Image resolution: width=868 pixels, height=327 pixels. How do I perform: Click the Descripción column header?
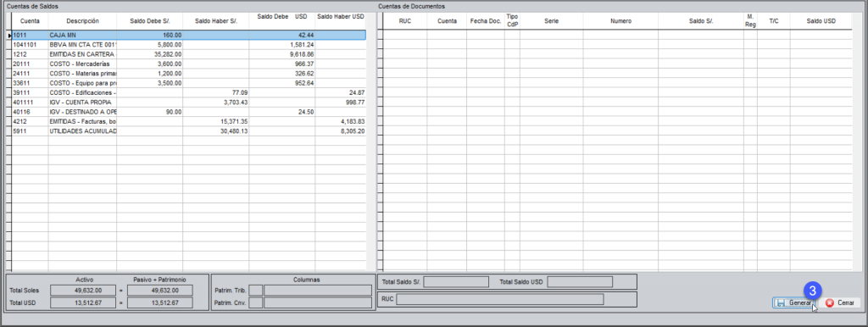pyautogui.click(x=82, y=21)
